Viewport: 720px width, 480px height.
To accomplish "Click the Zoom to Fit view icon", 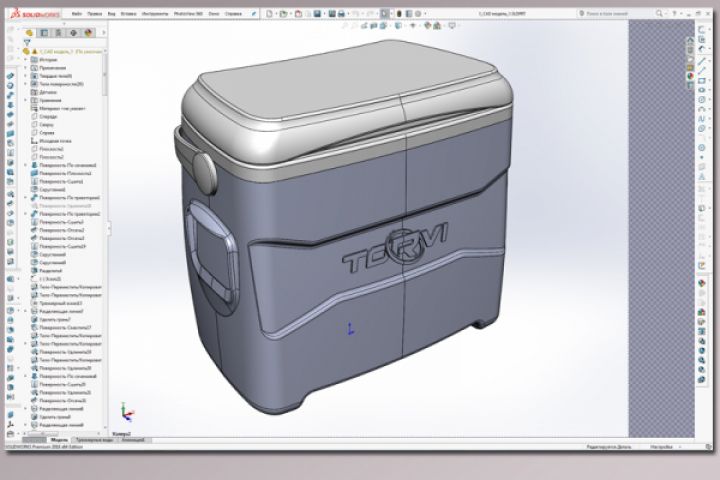I will pyautogui.click(x=345, y=26).
